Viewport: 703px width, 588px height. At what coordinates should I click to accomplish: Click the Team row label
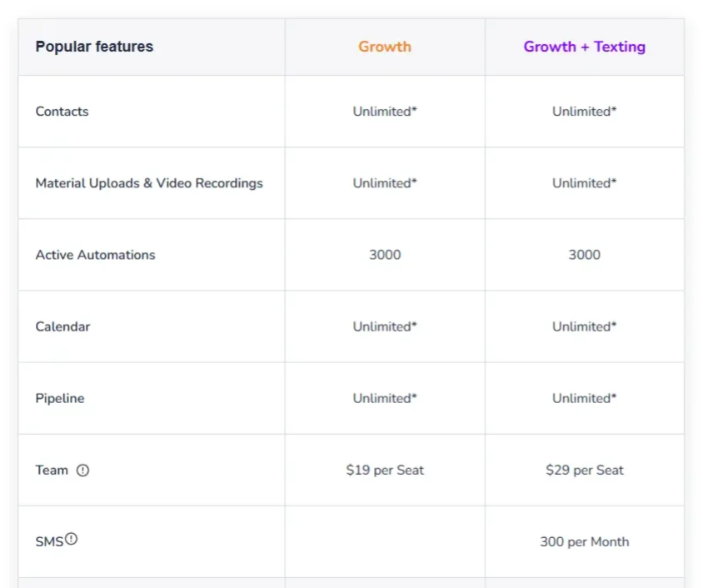point(52,470)
